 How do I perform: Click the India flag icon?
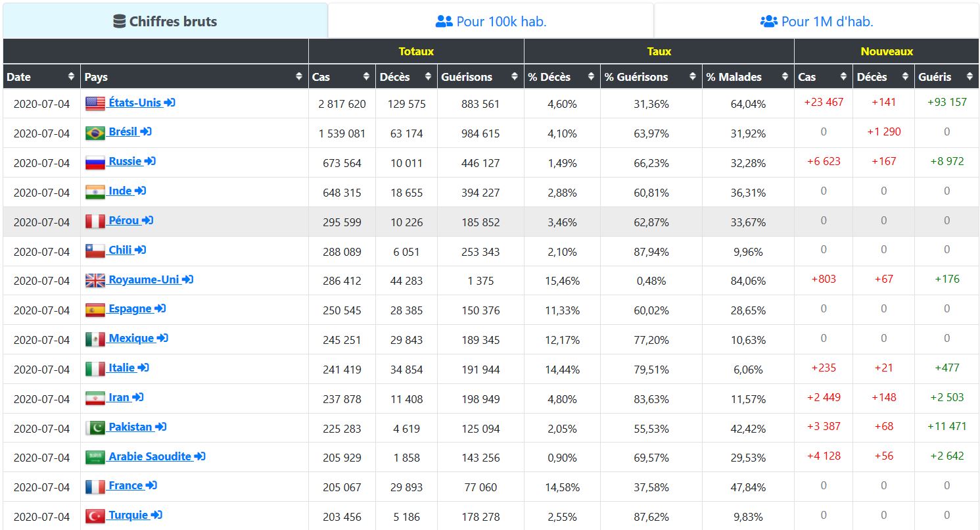95,192
